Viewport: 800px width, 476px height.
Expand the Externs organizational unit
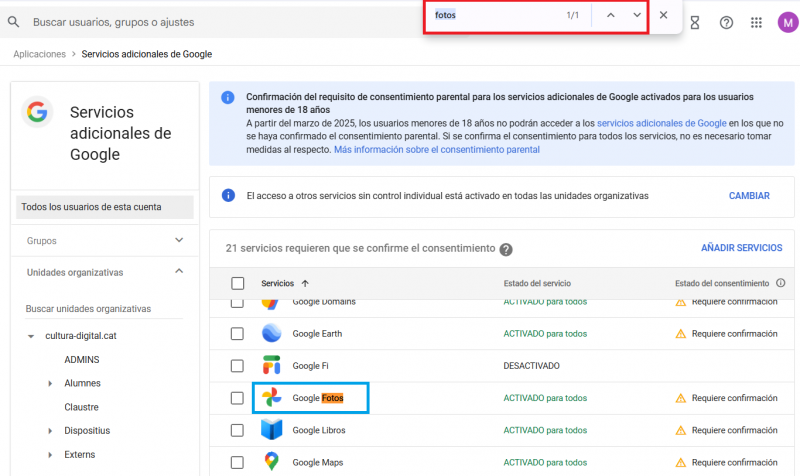pos(50,455)
